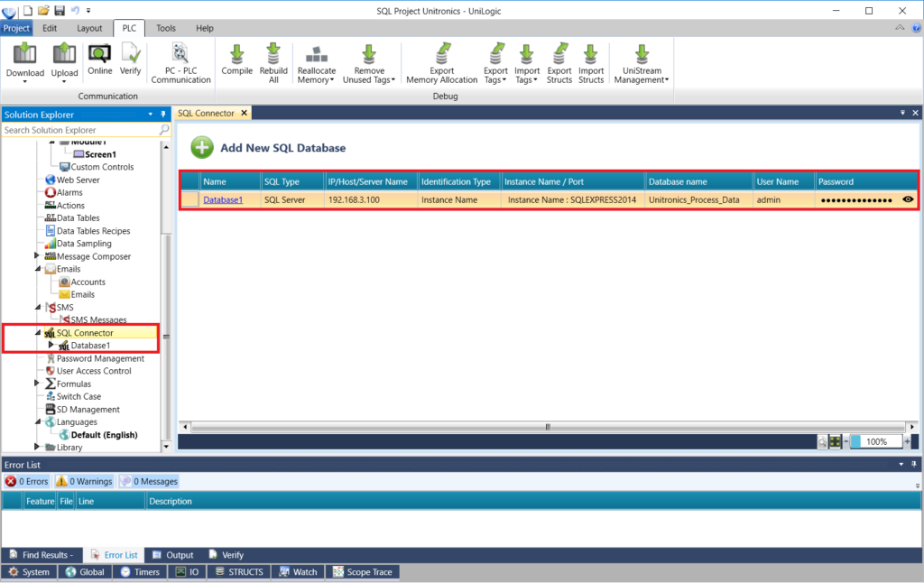Click the green Add New SQL Database button

click(202, 147)
